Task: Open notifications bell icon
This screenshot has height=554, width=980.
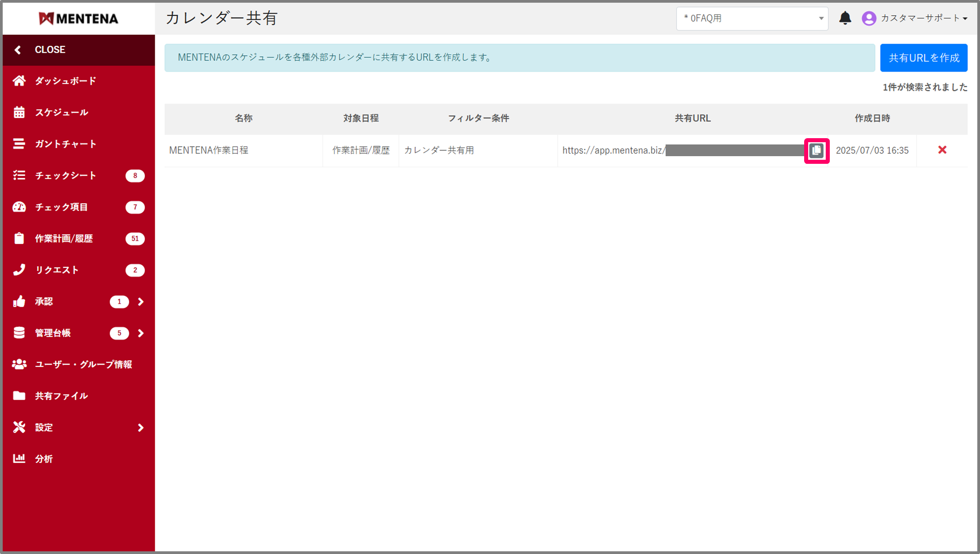Action: pyautogui.click(x=845, y=18)
